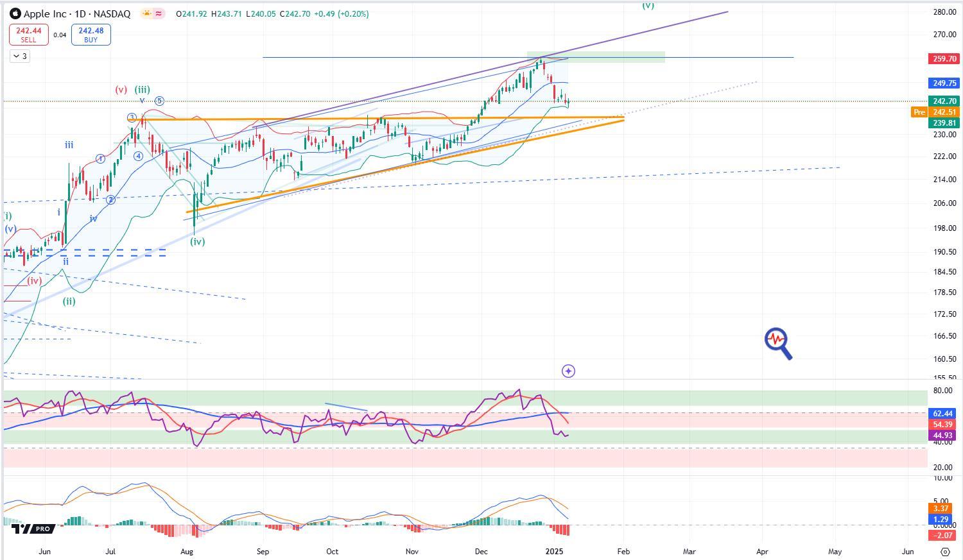
Task: Click the red -2.07 MACD histogram label
Action: pyautogui.click(x=942, y=535)
